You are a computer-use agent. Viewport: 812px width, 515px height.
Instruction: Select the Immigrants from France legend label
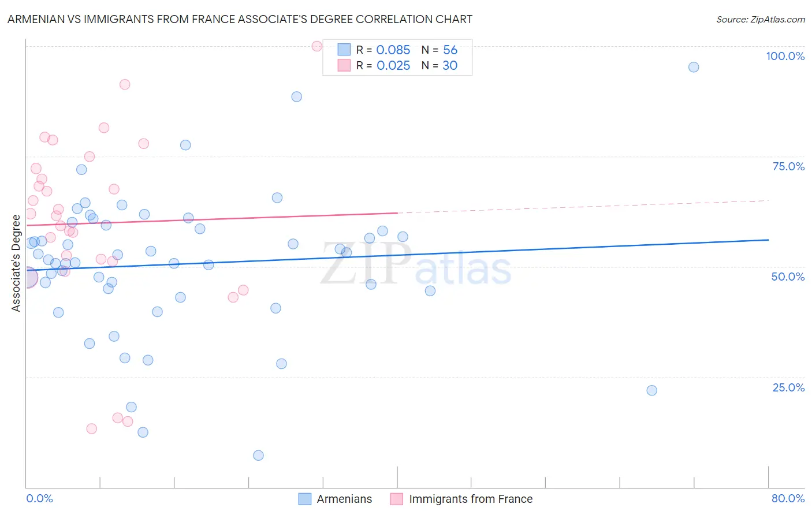click(x=471, y=499)
